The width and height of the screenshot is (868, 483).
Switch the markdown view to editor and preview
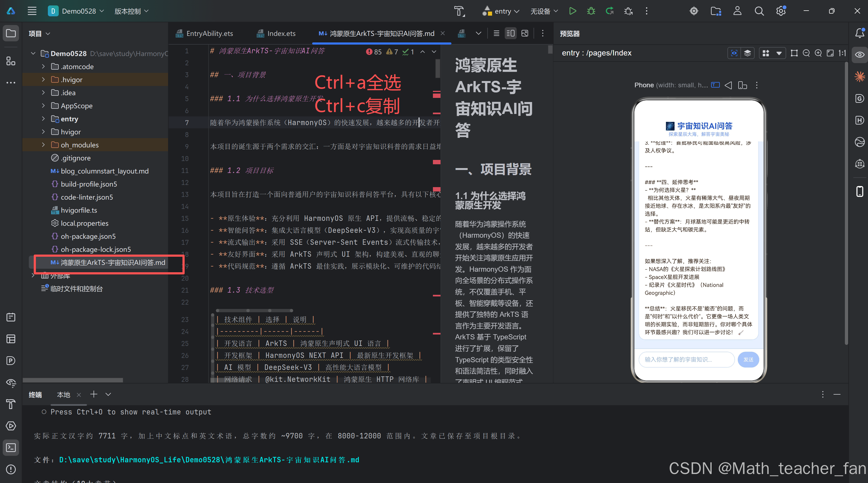(x=510, y=33)
